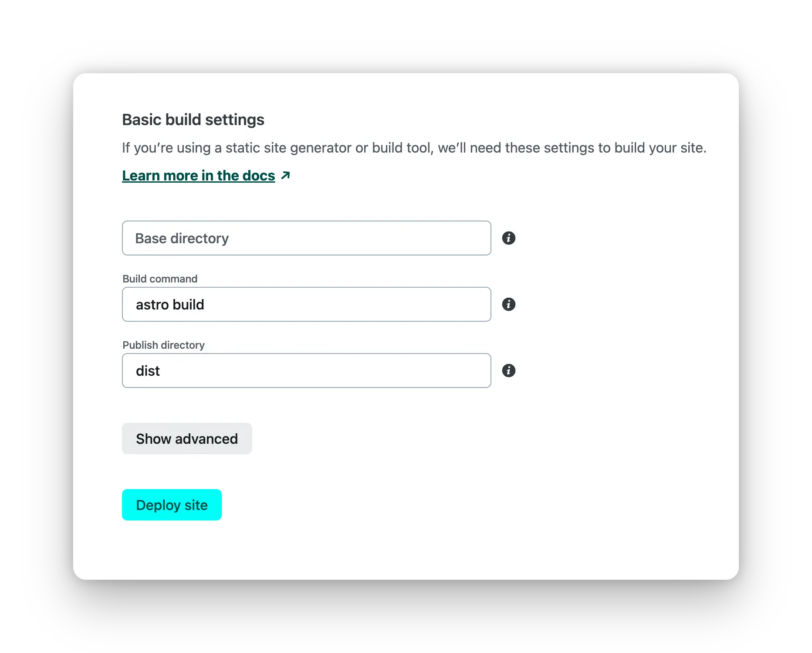Focus the Base directory input field
The height and width of the screenshot is (653, 812).
click(x=307, y=238)
